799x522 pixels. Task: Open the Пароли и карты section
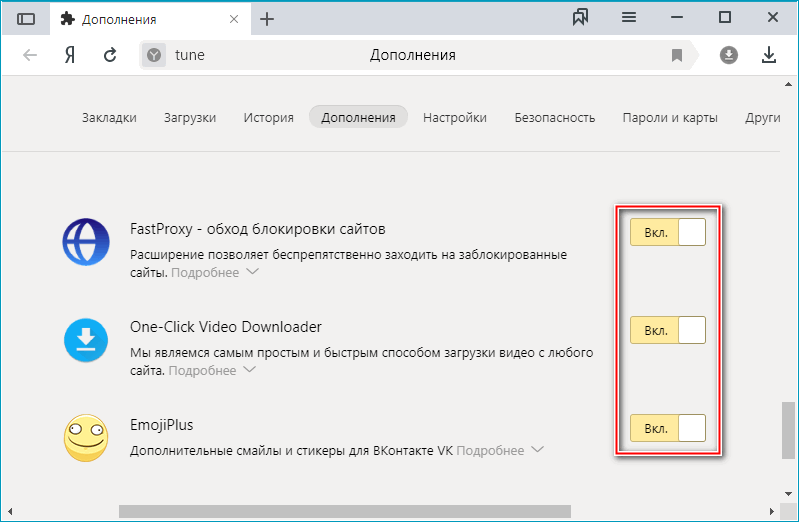[x=669, y=117]
